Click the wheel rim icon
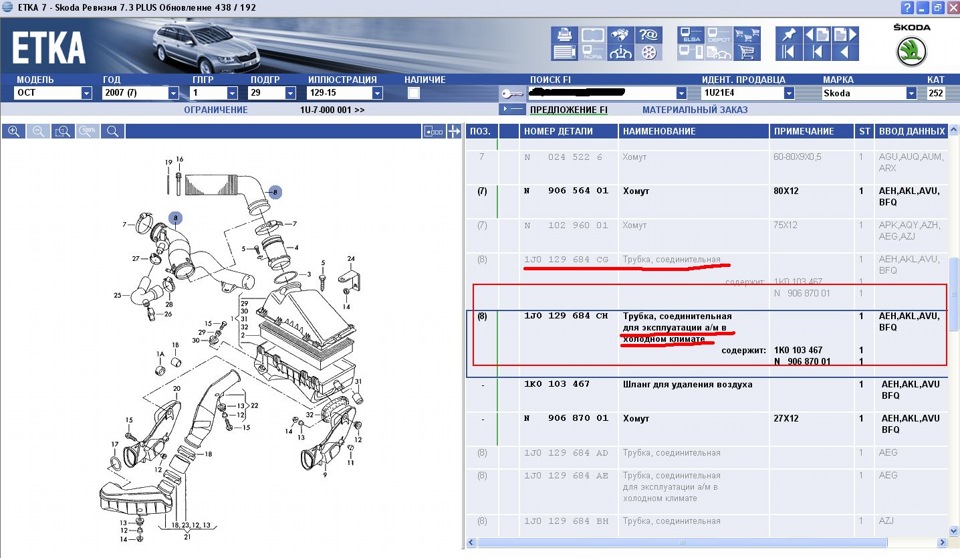Viewport: 960px width, 558px height. 648,53
